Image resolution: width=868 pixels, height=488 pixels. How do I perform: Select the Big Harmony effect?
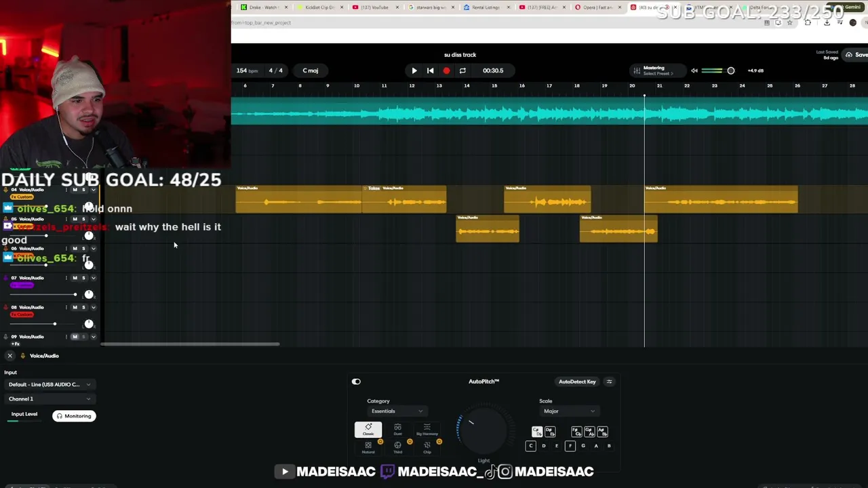[427, 430]
